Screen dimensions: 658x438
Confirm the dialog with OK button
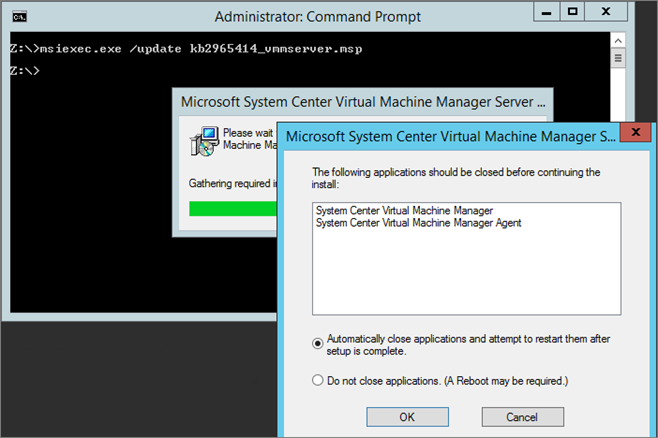point(407,417)
